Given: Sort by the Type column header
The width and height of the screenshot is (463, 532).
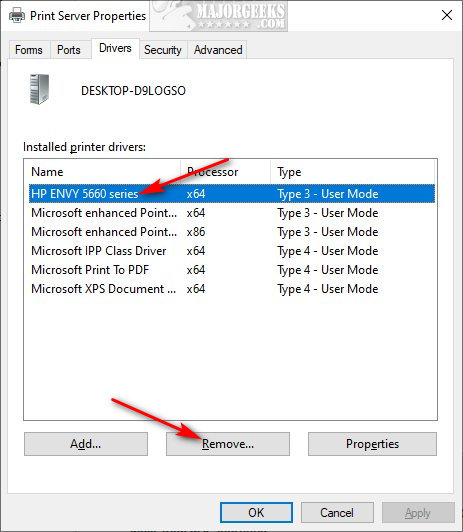Looking at the screenshot, I should (352, 172).
